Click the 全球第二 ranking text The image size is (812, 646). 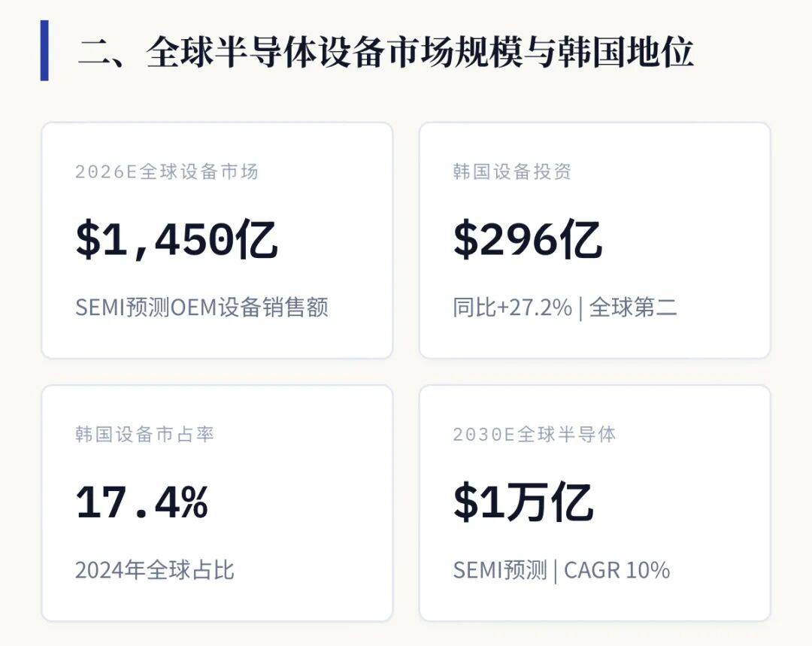click(633, 307)
